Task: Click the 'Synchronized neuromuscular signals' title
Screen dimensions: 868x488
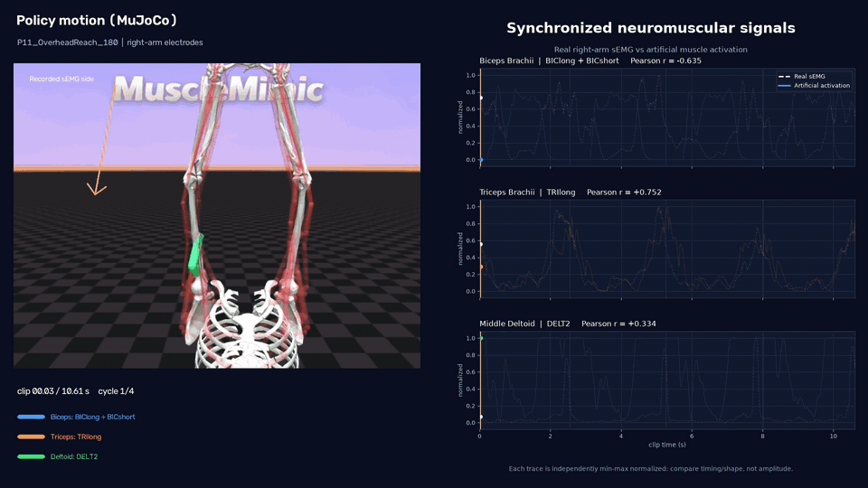Action: pos(650,28)
